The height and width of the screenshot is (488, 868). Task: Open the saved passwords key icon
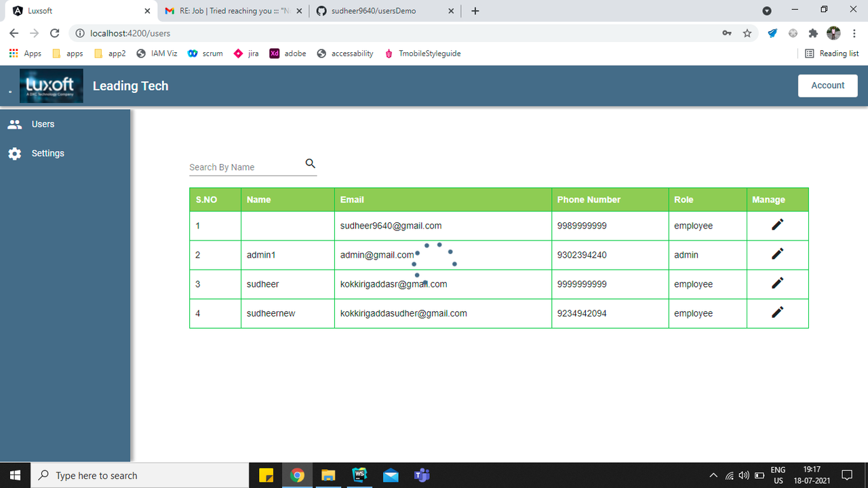click(x=726, y=33)
